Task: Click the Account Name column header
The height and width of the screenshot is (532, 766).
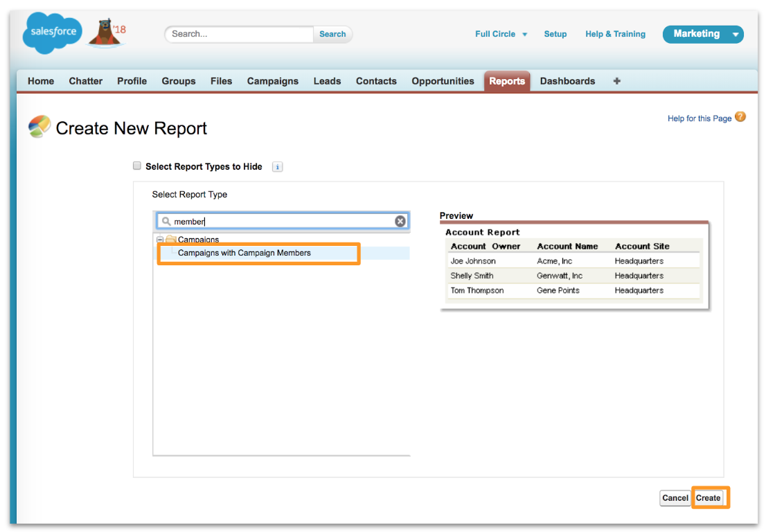Action: [567, 246]
